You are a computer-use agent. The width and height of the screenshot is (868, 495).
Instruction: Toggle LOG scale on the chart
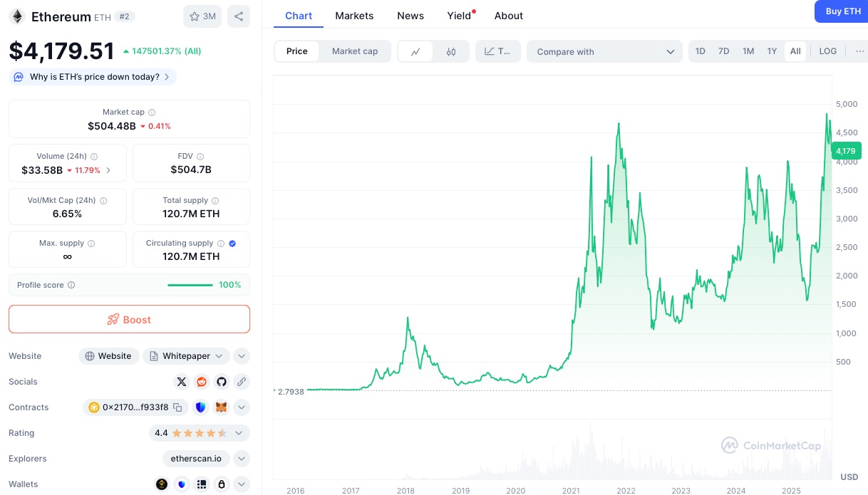tap(828, 51)
